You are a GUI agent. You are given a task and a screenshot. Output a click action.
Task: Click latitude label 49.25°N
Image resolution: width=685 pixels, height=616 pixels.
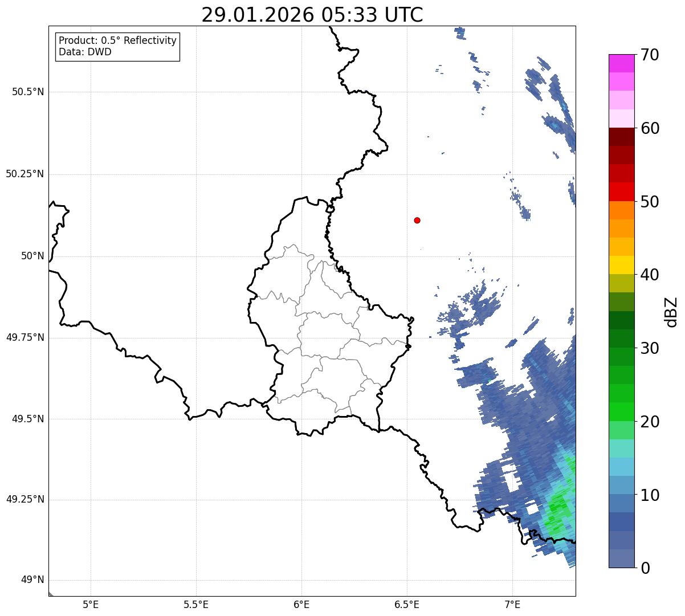coord(25,499)
